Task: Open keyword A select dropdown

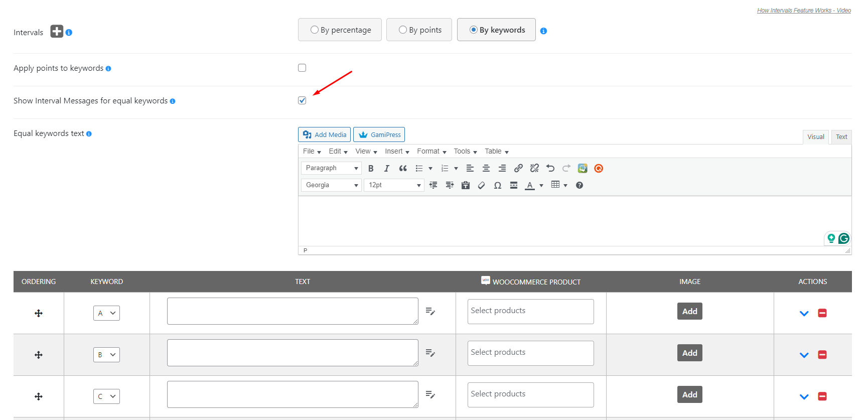Action: coord(106,313)
